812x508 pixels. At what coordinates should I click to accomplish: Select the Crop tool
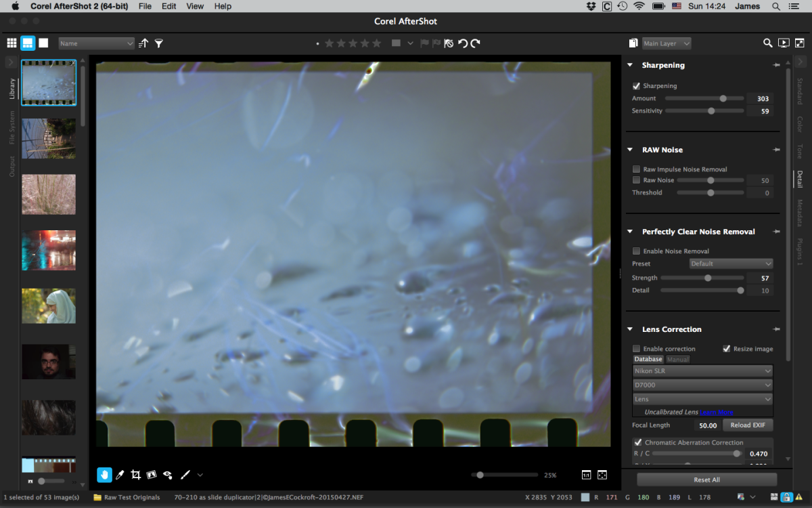[x=136, y=475]
